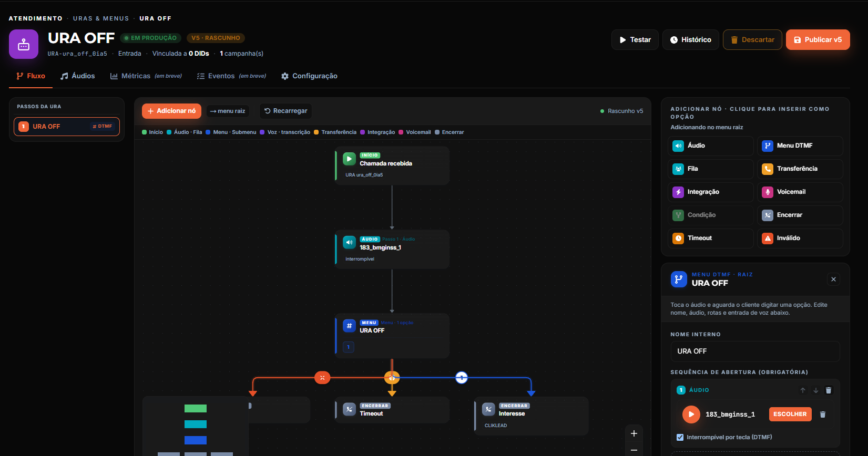
Task: Add an Integração node
Action: coord(710,192)
